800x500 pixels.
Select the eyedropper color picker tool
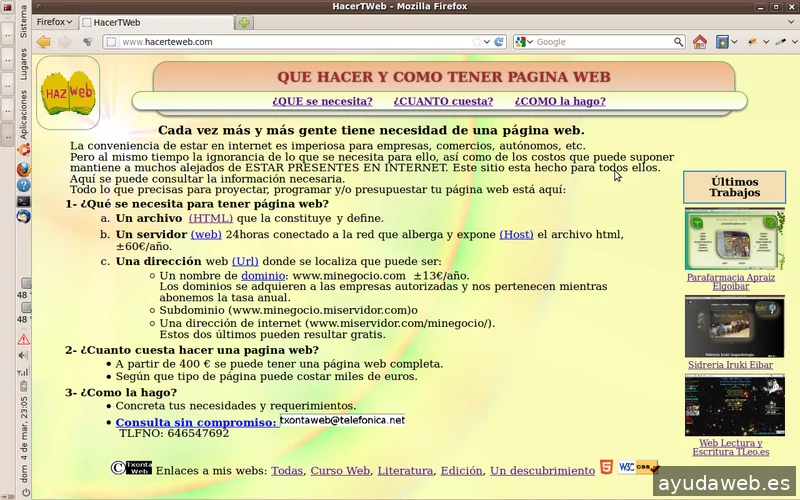point(780,42)
